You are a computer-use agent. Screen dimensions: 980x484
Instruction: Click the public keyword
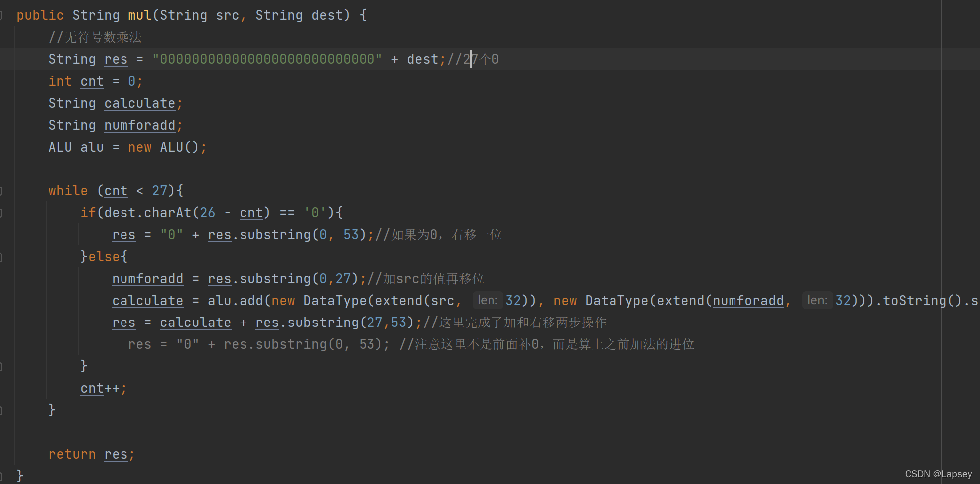coord(40,15)
